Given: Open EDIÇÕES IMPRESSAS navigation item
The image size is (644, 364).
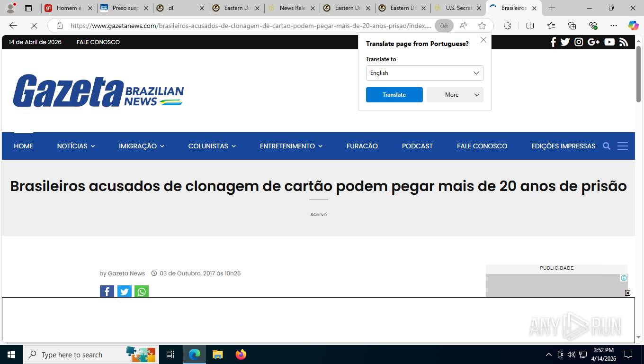Looking at the screenshot, I should pos(563,146).
